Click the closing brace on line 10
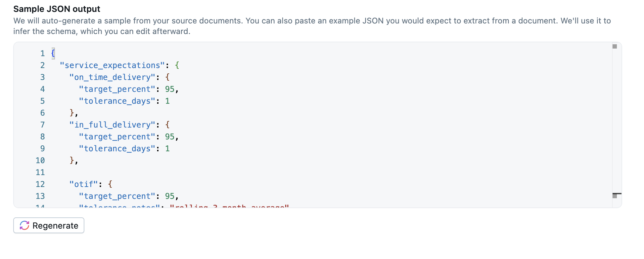The height and width of the screenshot is (259, 644). (x=72, y=161)
